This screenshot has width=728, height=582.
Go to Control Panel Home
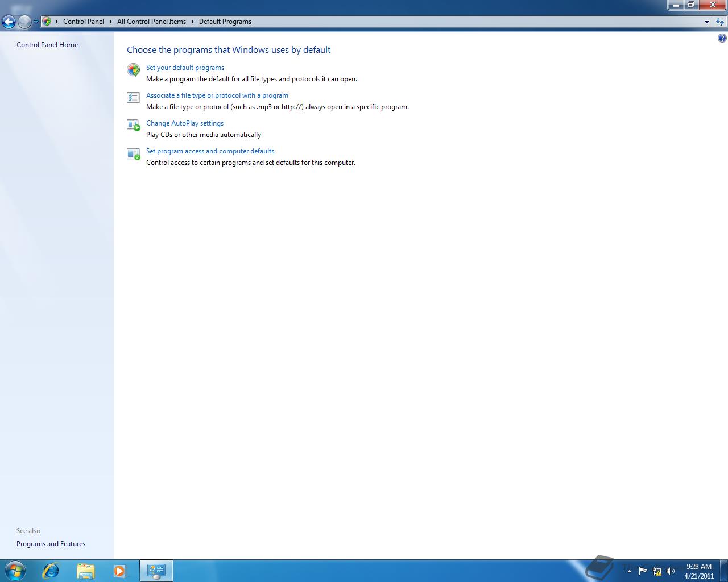47,45
